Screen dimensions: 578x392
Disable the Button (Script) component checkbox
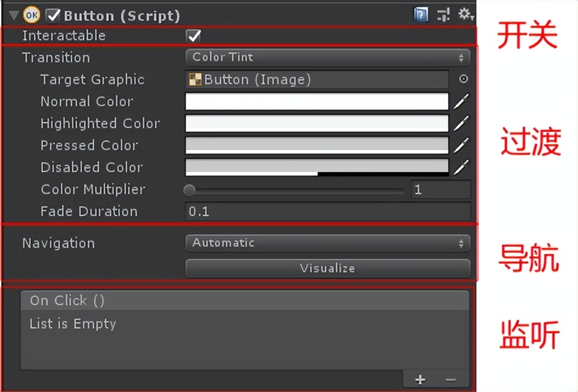pos(53,15)
